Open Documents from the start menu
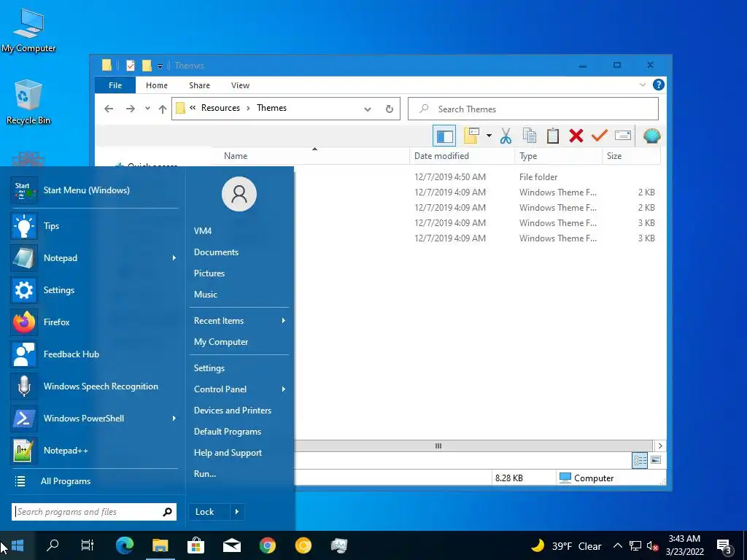This screenshot has height=560, width=747. [x=216, y=252]
